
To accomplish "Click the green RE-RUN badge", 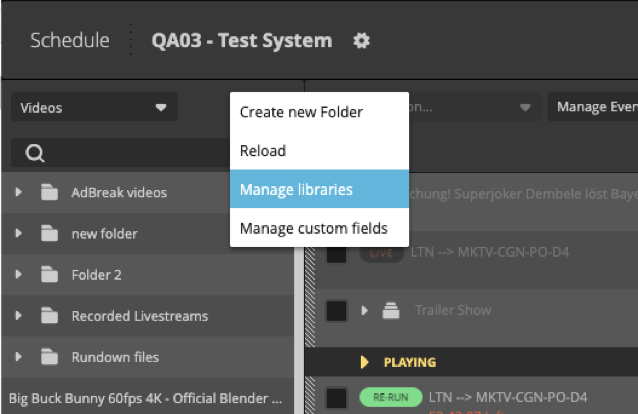I will pos(391,397).
